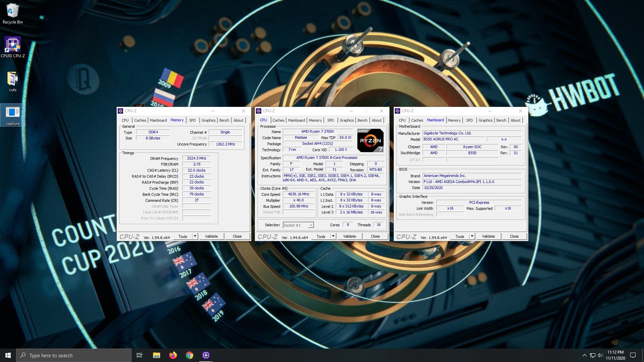Image resolution: width=644 pixels, height=362 pixels.
Task: Click the BIOS version F11d field
Action: point(472,182)
